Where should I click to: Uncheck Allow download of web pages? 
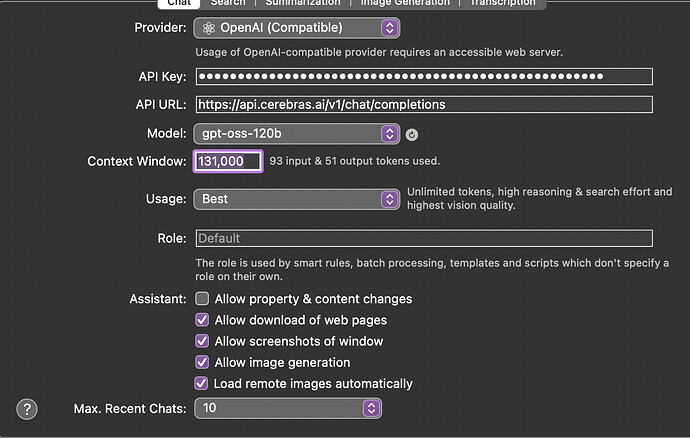click(x=202, y=320)
